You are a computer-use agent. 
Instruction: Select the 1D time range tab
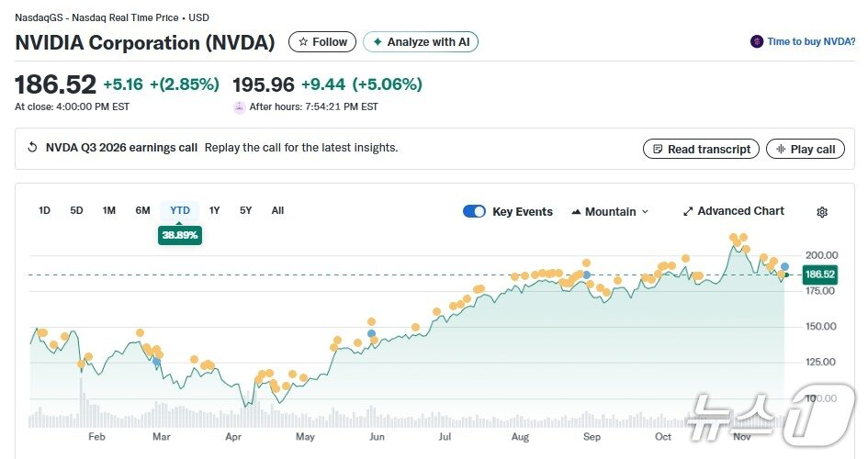click(x=44, y=210)
